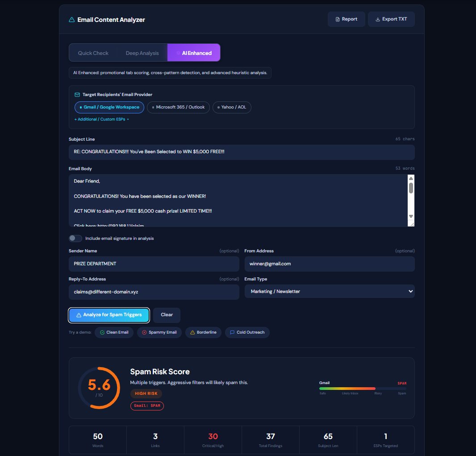This screenshot has width=476, height=456.
Task: Click the Gmail risk gradient gauge
Action: 362,389
